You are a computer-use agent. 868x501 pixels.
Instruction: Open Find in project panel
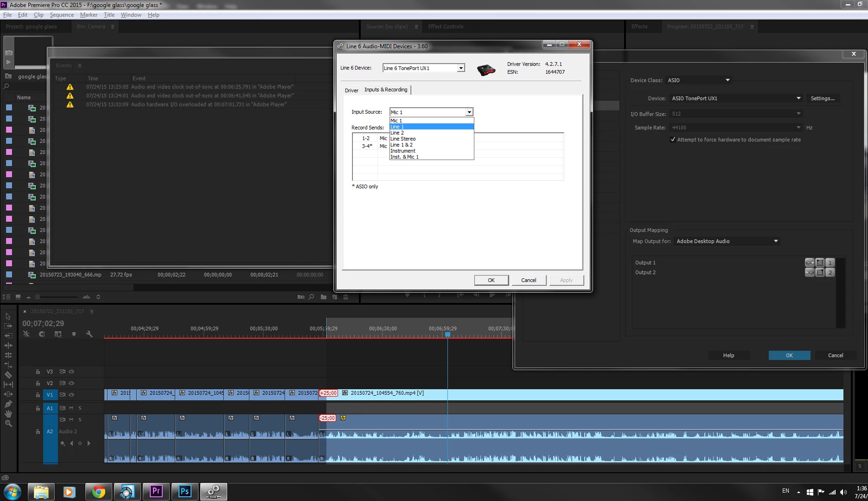[x=312, y=297]
